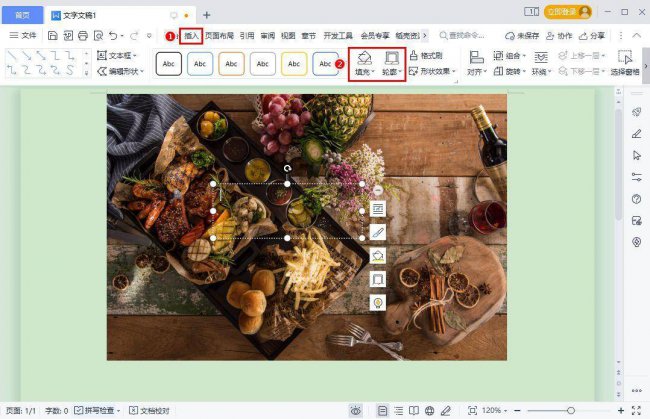Screen dimensions: 650x419
Task: Click the lightbulb icon in floating toolbar
Action: (x=378, y=303)
